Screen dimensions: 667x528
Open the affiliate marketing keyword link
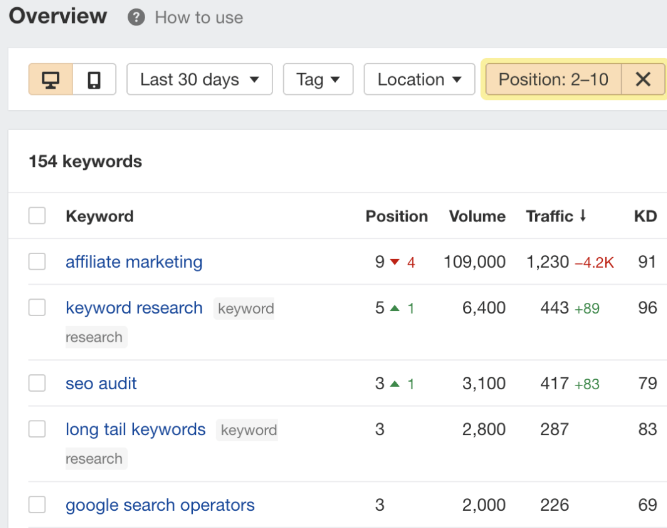point(134,262)
